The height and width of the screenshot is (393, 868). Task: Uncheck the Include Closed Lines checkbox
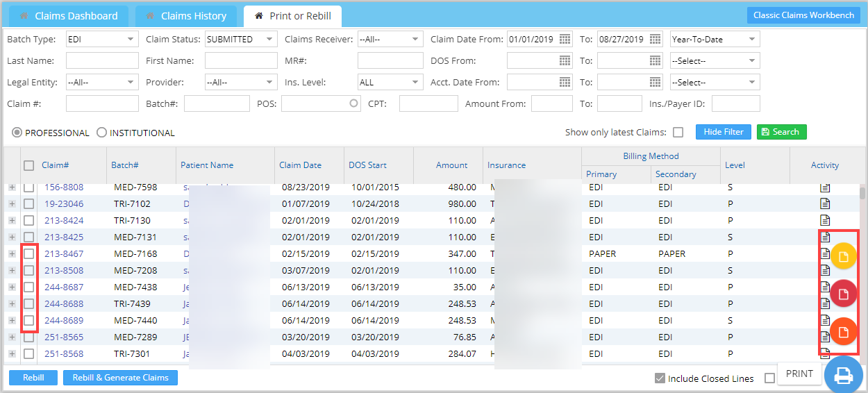660,378
